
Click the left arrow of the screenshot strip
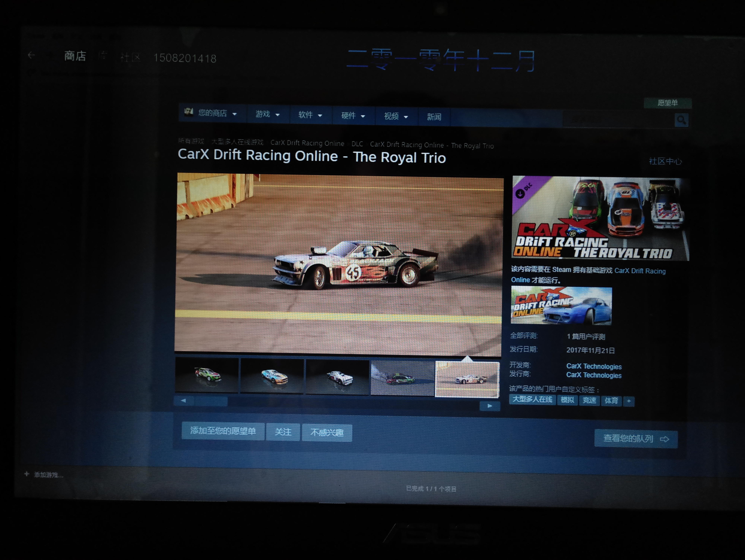click(x=183, y=401)
